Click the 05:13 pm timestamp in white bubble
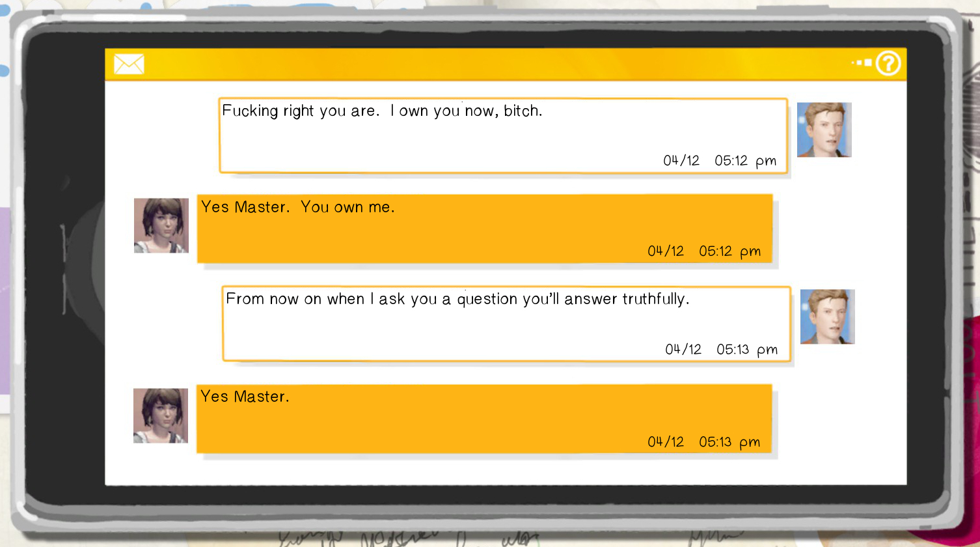 [747, 350]
